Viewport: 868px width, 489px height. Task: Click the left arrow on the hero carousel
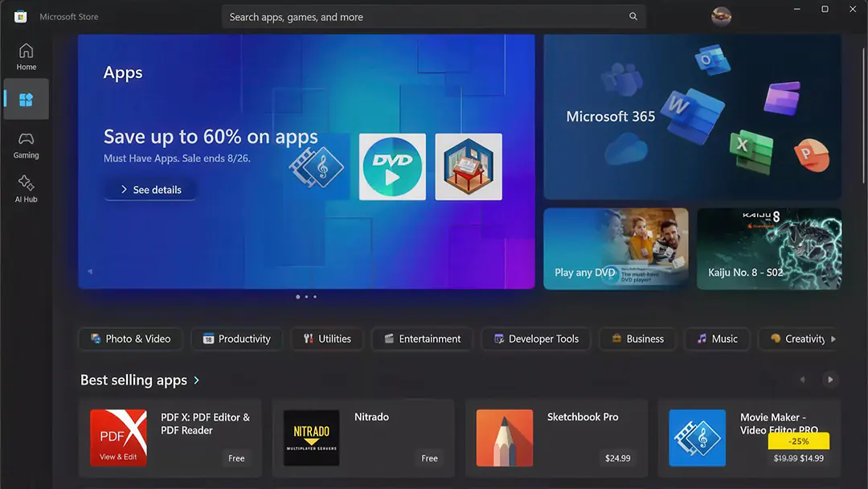point(90,272)
